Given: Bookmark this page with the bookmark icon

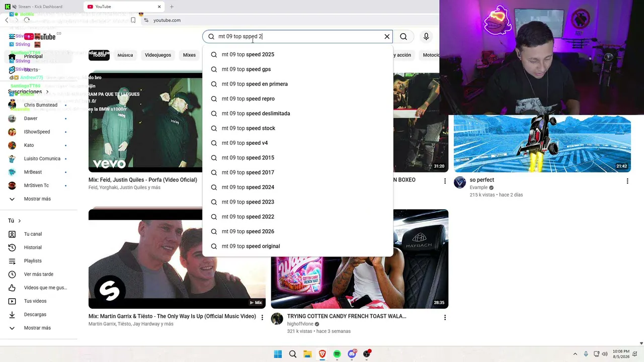Looking at the screenshot, I should tap(133, 20).
